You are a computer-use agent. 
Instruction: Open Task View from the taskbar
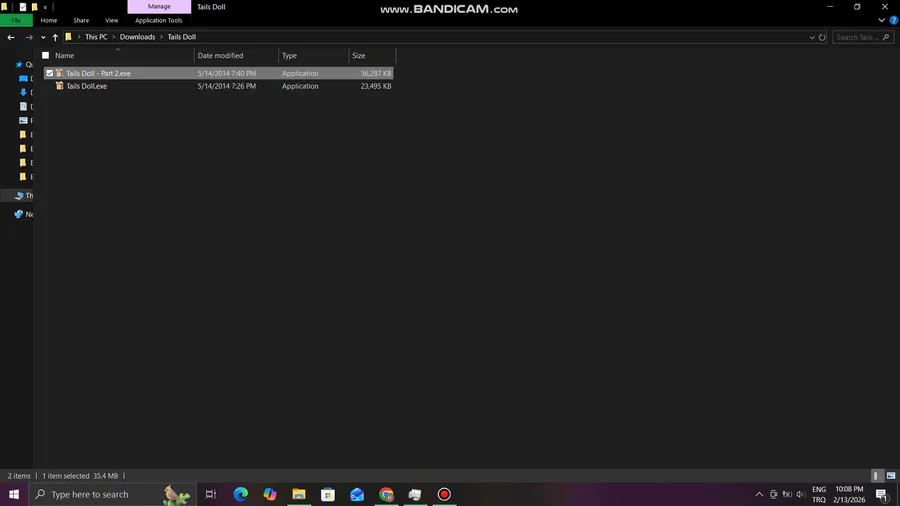pos(211,494)
